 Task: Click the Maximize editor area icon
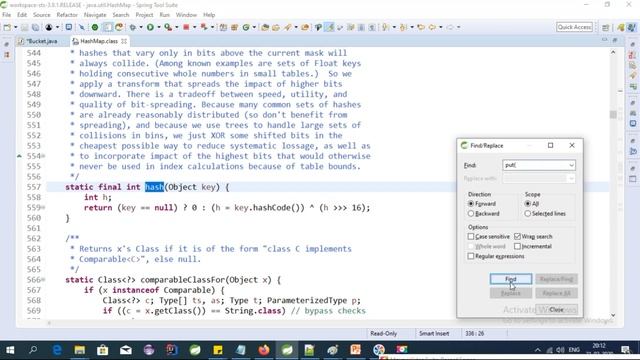pos(615,40)
